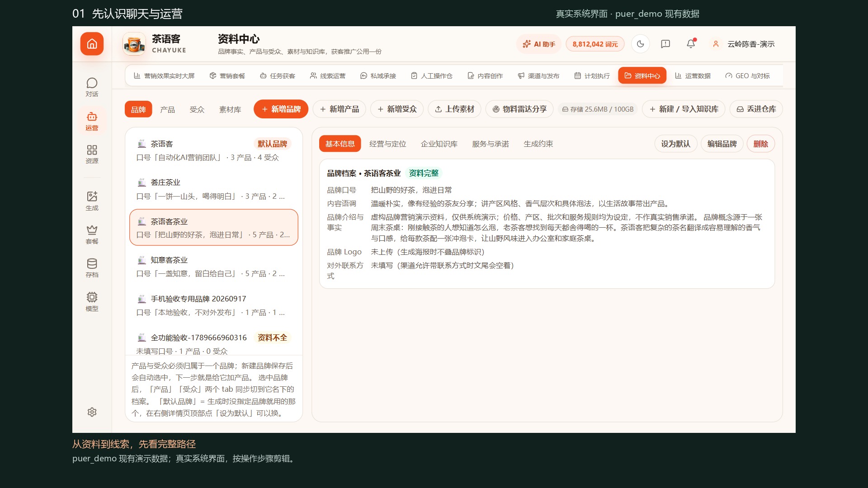868x488 pixels.
Task: Go to 内容创作 nav item
Action: click(x=485, y=76)
